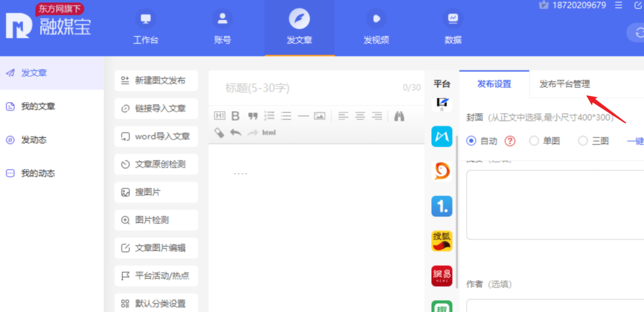Click the word导入文章 button
Screen dimensions: 644x312
point(156,136)
